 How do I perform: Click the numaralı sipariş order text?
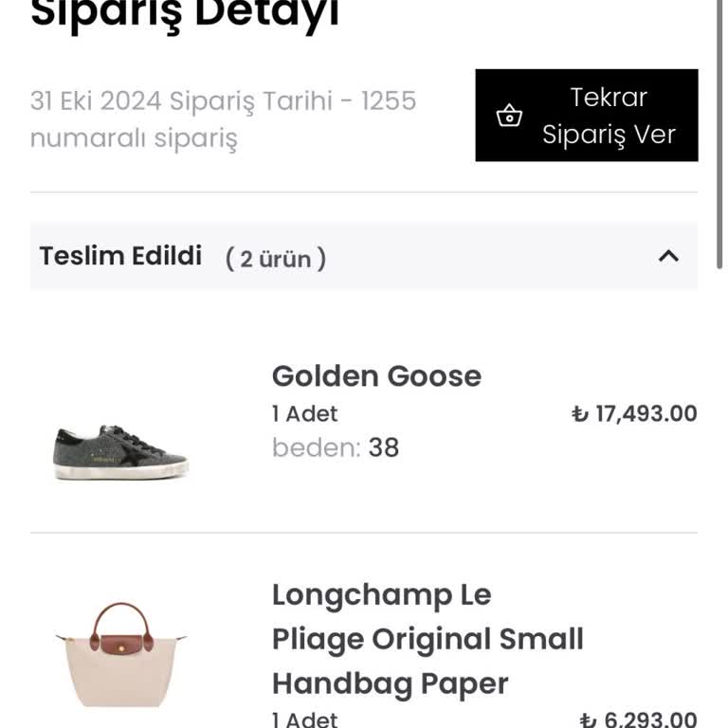134,138
